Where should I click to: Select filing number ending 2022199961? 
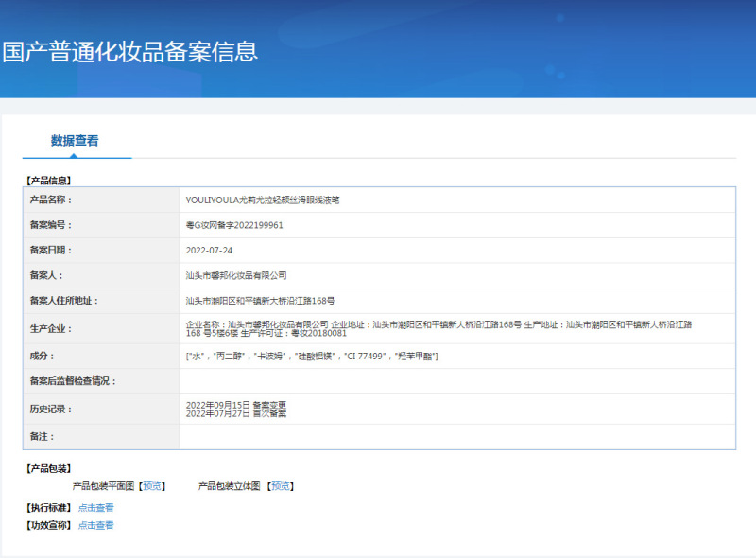click(234, 225)
